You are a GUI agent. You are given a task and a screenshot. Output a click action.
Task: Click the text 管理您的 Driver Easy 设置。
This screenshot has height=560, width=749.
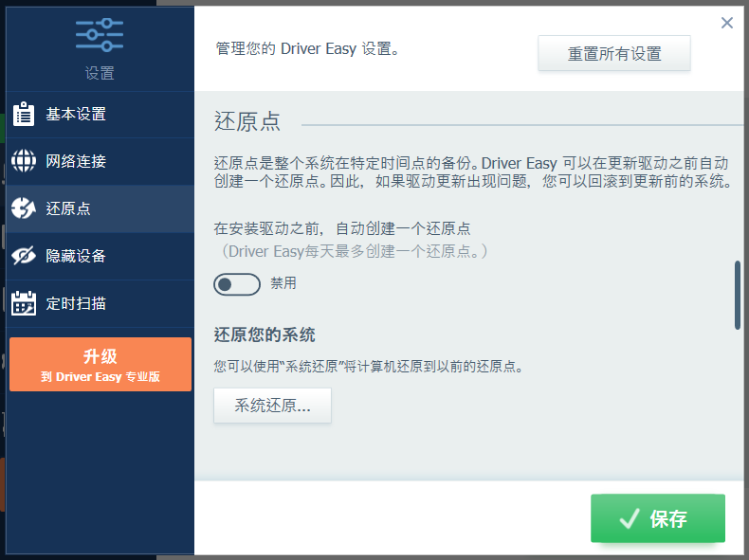pos(307,48)
